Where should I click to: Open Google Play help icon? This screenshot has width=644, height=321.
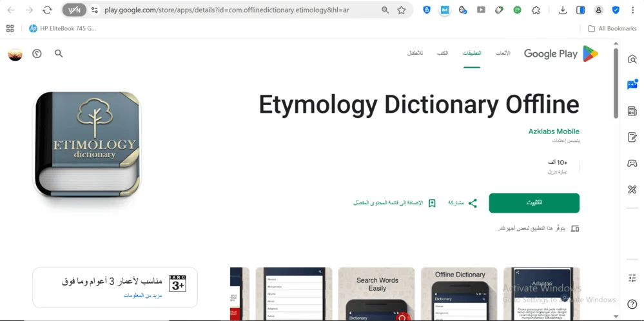[37, 53]
